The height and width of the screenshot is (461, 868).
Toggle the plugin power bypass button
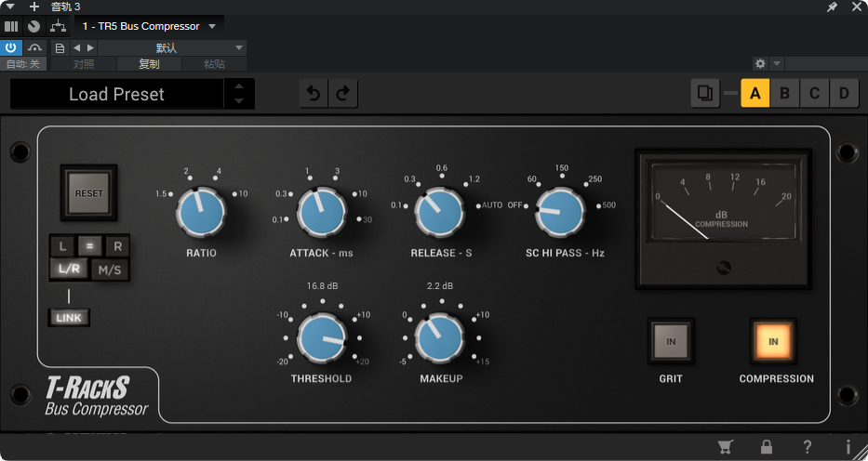(10, 47)
